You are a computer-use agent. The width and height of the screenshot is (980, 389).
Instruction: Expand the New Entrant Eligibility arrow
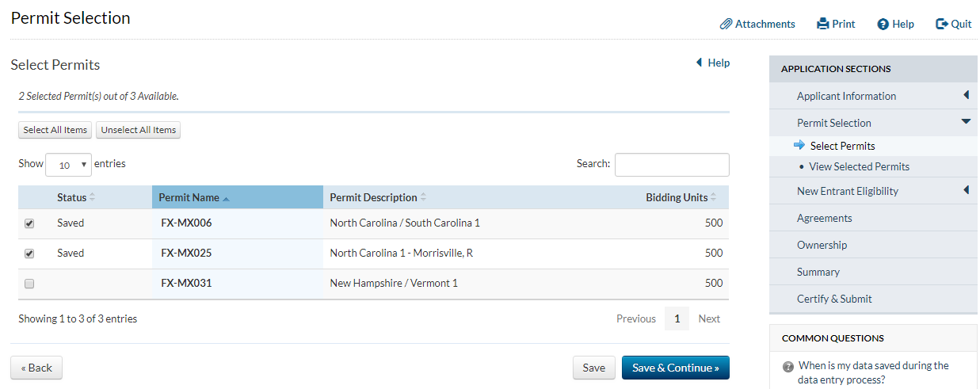coord(966,190)
